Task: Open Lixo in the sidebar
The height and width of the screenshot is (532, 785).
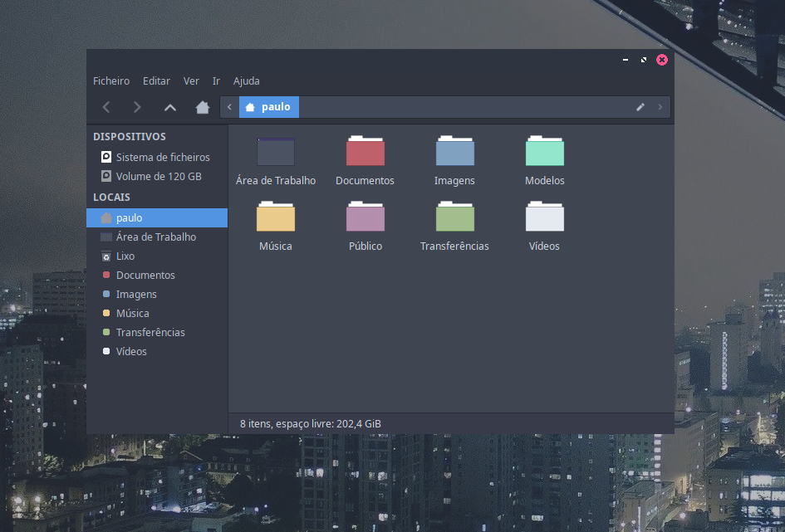Action: (x=125, y=256)
